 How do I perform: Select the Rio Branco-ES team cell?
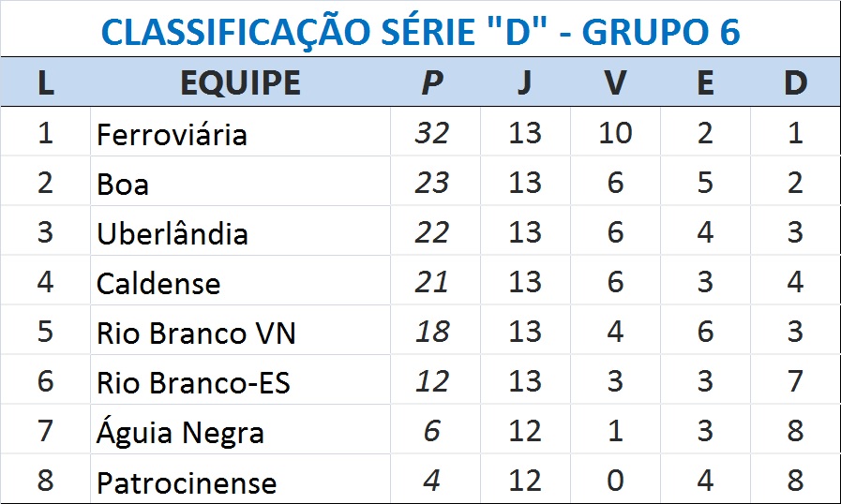click(x=193, y=382)
